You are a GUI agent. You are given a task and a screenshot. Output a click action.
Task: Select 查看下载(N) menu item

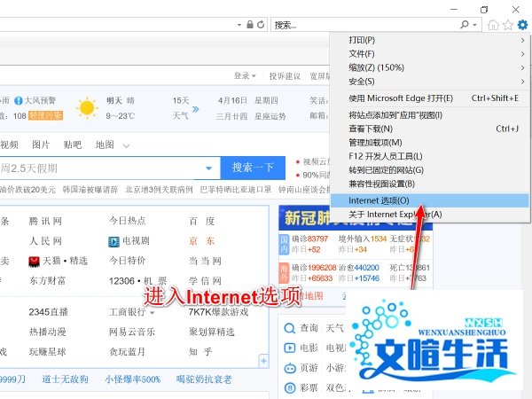pyautogui.click(x=429, y=129)
